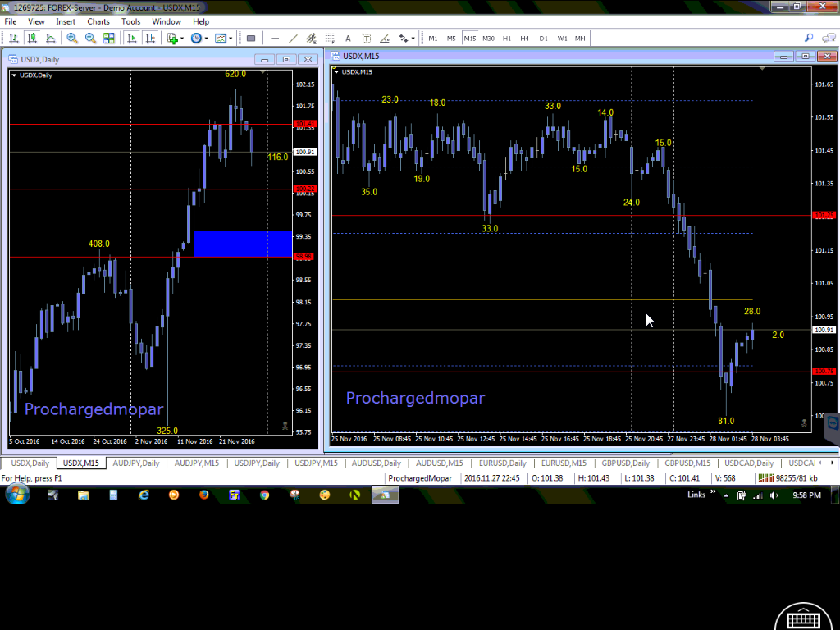Switch chart to candlesticks display
840x630 pixels.
click(x=33, y=39)
